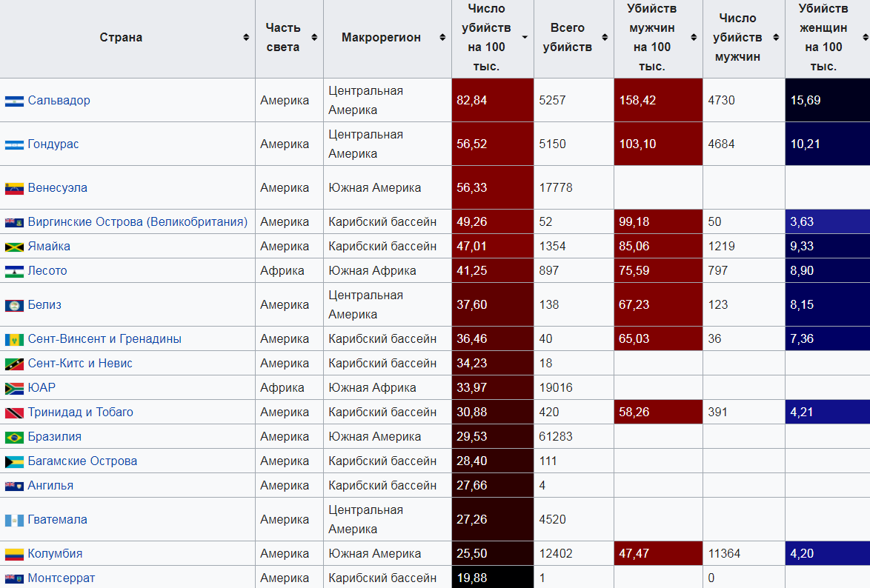870x588 pixels.
Task: Toggle sort on Число убийств мужчин column
Action: tap(776, 38)
